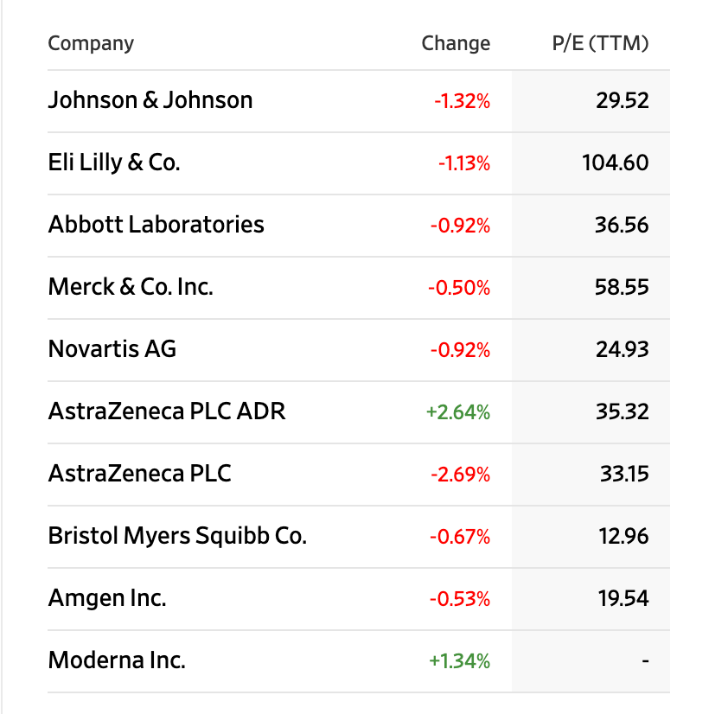Select Moderna's +1.34% change value
The image size is (728, 714).
[459, 661]
